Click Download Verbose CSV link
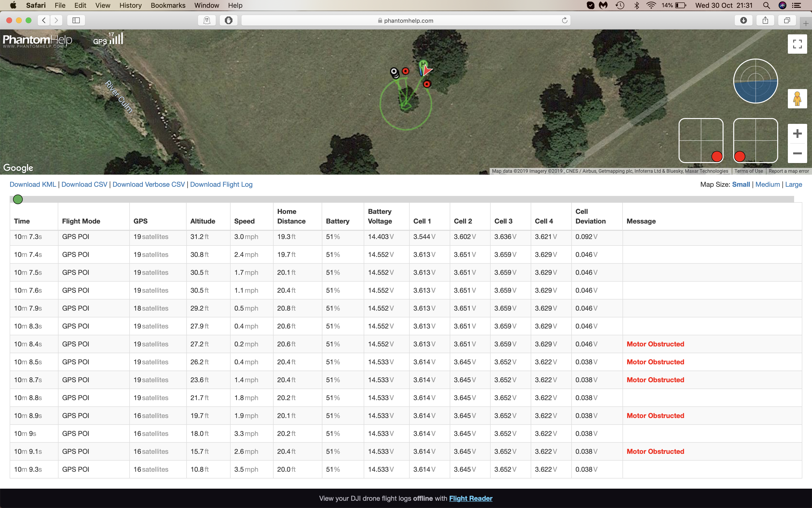812x508 pixels. click(x=149, y=184)
